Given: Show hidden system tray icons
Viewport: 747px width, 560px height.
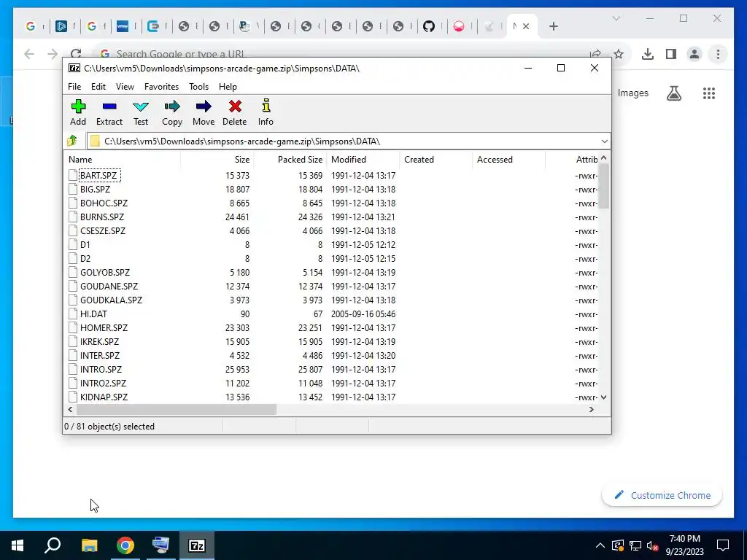Looking at the screenshot, I should click(600, 545).
